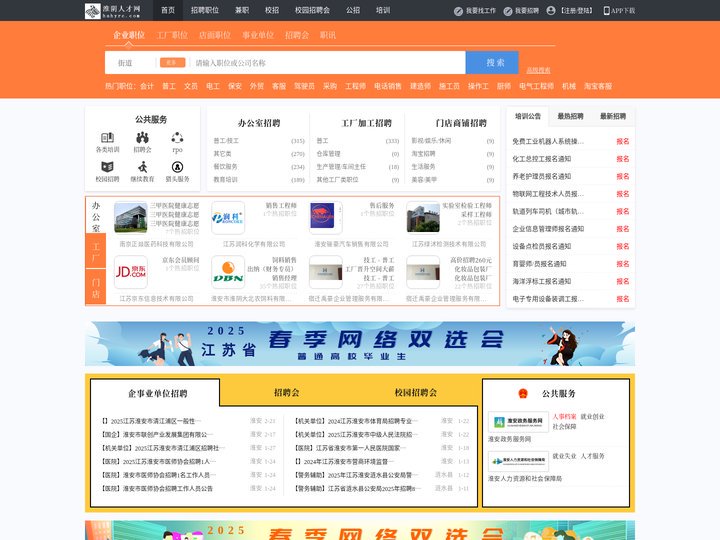Open the 江苏绿沭检测 building thumbnail
Image resolution: width=720 pixels, height=540 pixels.
pyautogui.click(x=423, y=218)
